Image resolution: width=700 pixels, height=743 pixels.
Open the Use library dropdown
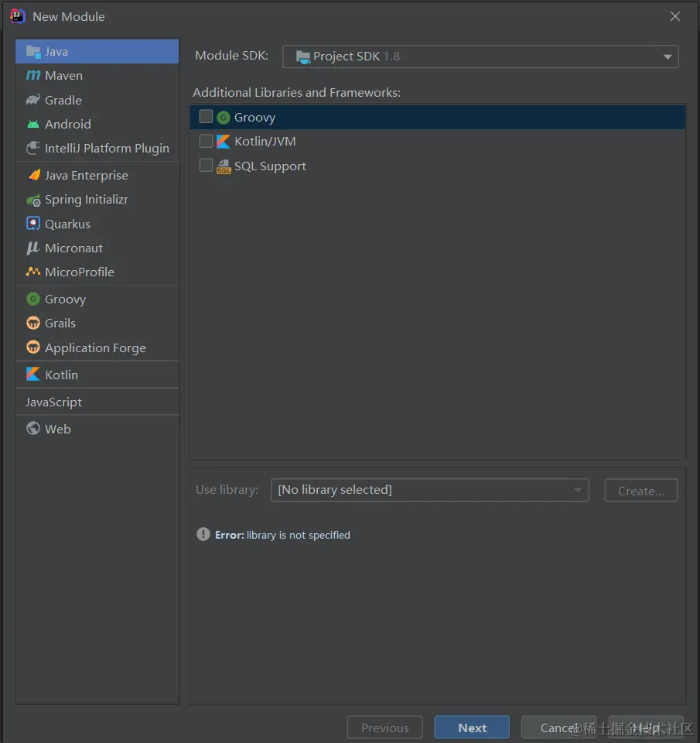pyautogui.click(x=429, y=489)
